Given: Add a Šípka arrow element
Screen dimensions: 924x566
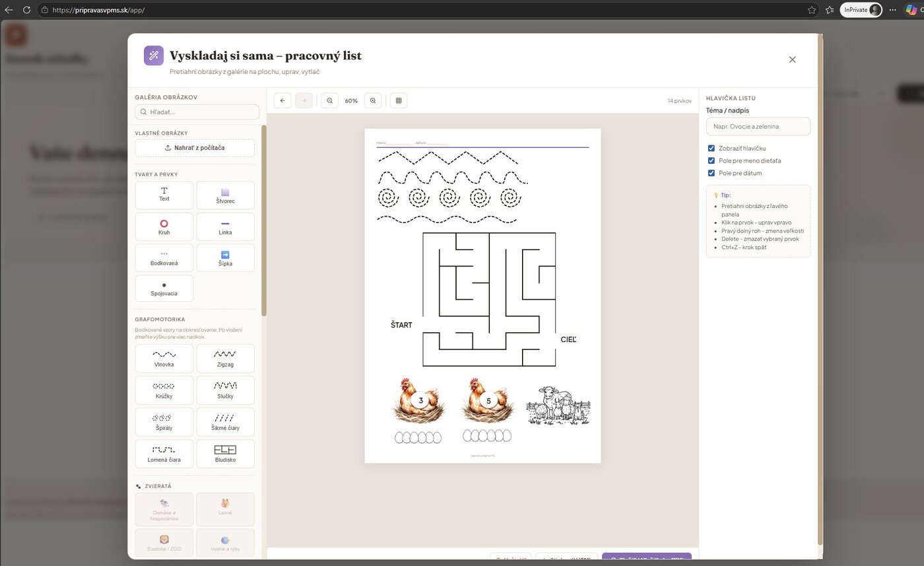Looking at the screenshot, I should pos(225,258).
